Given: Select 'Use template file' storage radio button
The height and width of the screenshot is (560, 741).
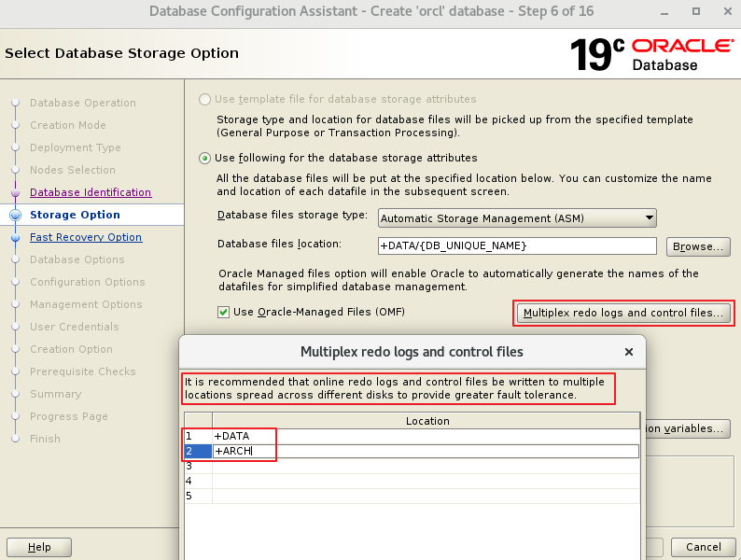Looking at the screenshot, I should pyautogui.click(x=205, y=99).
